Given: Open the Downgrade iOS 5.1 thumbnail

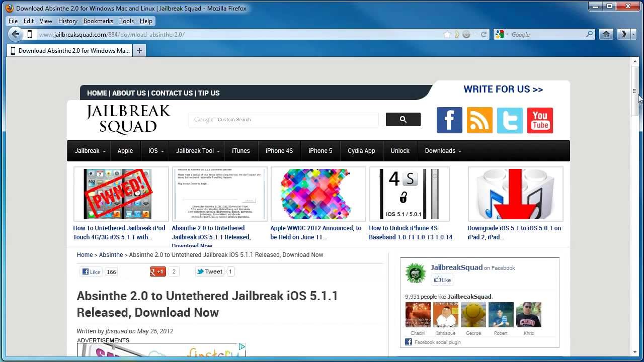Looking at the screenshot, I should click(516, 194).
